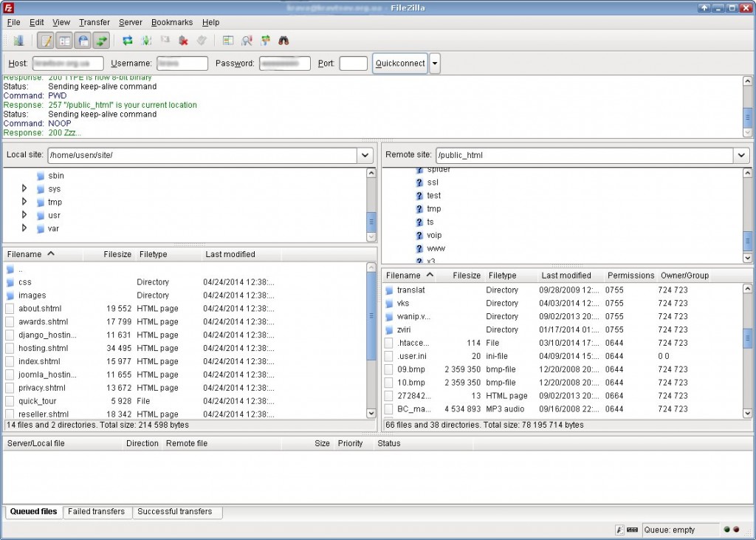Switch to the Queued files tab
Viewport: 756px width, 540px height.
point(34,511)
